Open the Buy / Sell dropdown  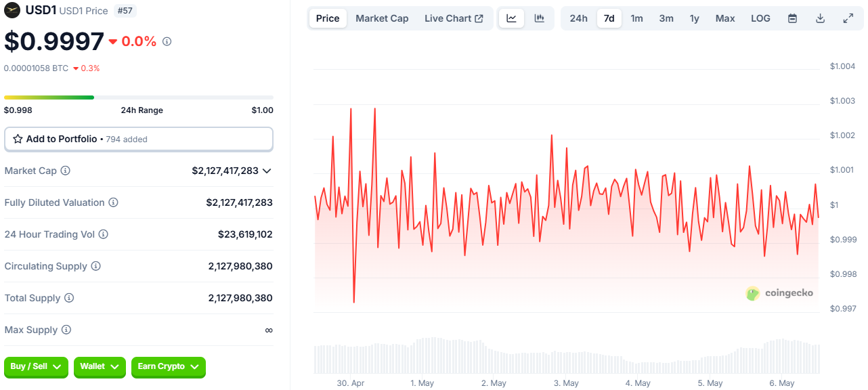click(36, 366)
